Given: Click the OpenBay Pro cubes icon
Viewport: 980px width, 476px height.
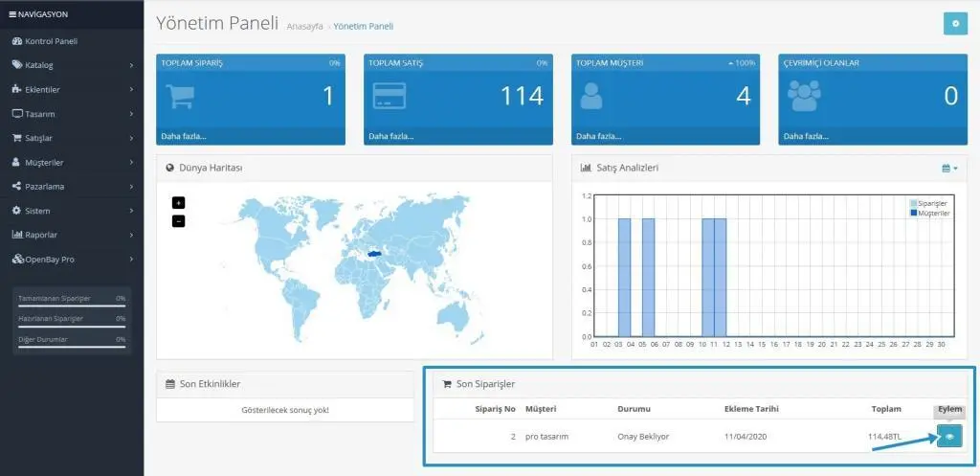Looking at the screenshot, I should coord(17,259).
